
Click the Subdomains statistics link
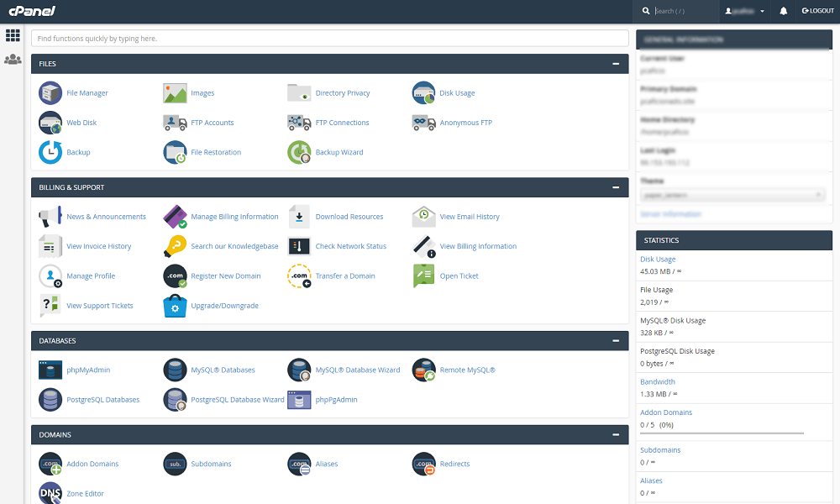(660, 450)
